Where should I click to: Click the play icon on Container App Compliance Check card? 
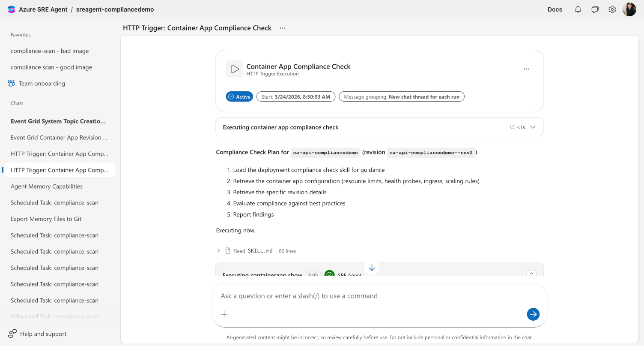(235, 69)
